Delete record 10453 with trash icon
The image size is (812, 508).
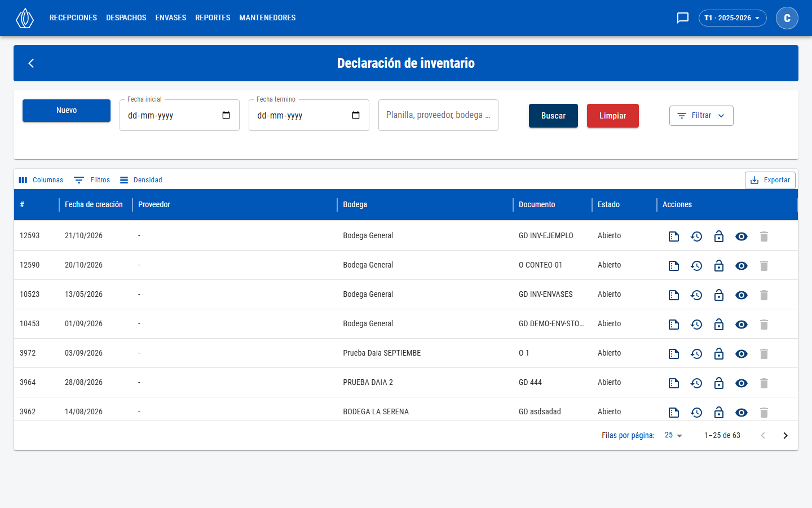click(764, 325)
